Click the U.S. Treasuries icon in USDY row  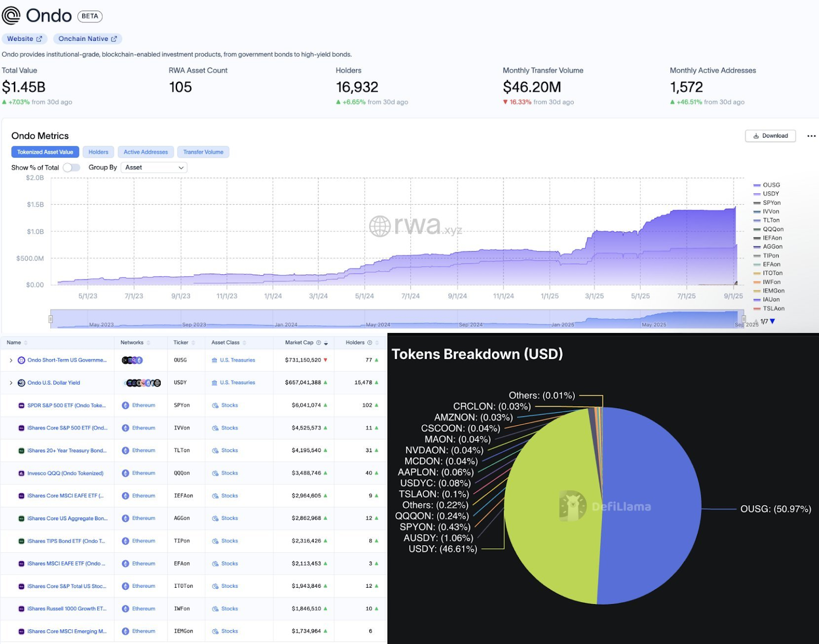tap(214, 383)
